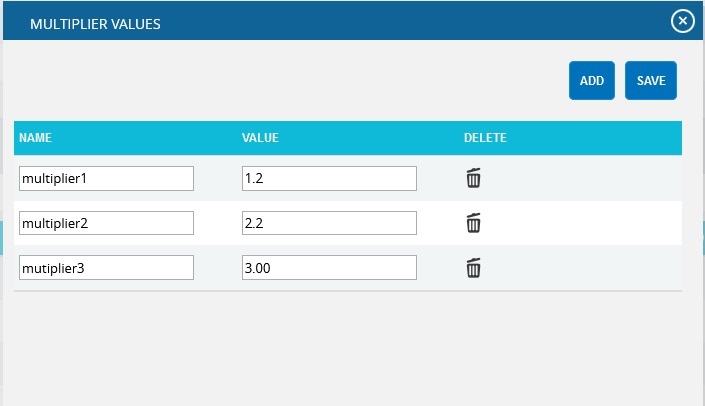Click the empty area right of DELETE header
Image resolution: width=705 pixels, height=406 pixels.
[x=593, y=138]
